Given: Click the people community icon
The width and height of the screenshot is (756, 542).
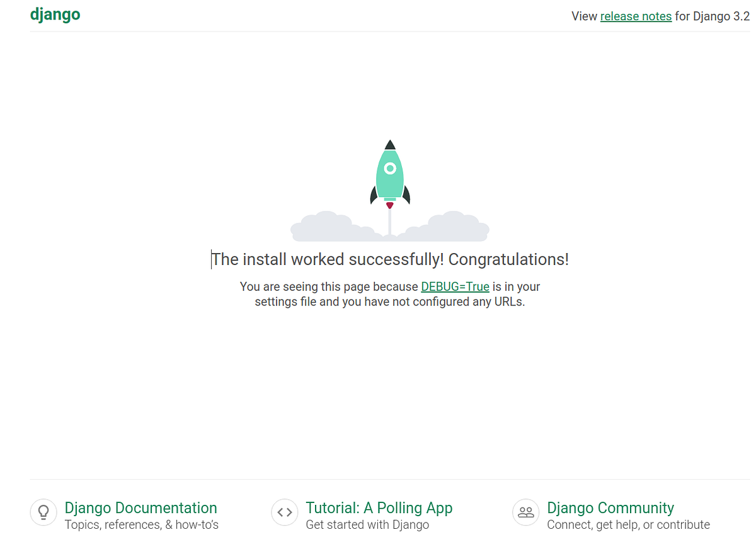Looking at the screenshot, I should pos(525,512).
